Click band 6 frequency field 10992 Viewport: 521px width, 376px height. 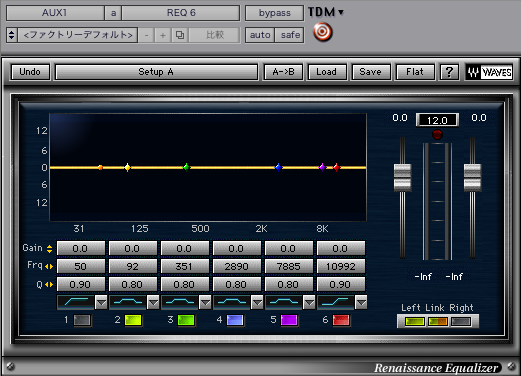coord(341,266)
